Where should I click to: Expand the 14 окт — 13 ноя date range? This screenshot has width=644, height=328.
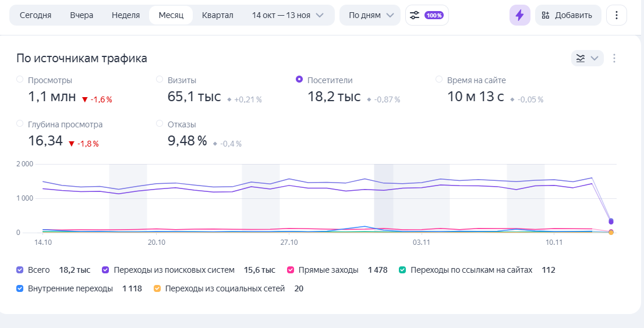point(288,15)
